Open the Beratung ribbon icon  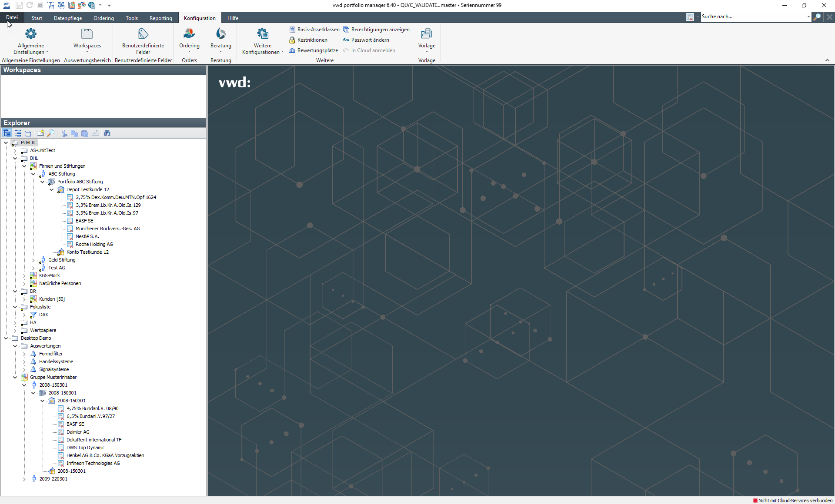[x=221, y=34]
